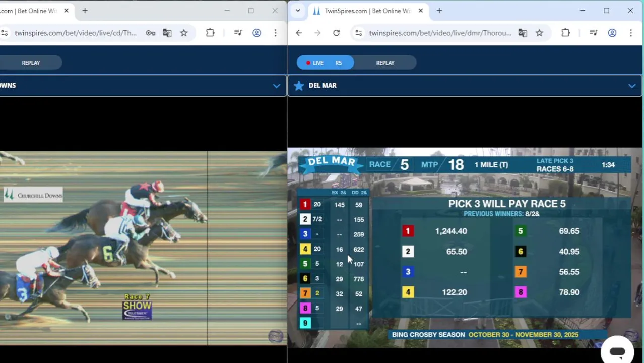Screen dimensions: 644x363
Task: Open the tab search dropdown in right window
Action: point(298,11)
